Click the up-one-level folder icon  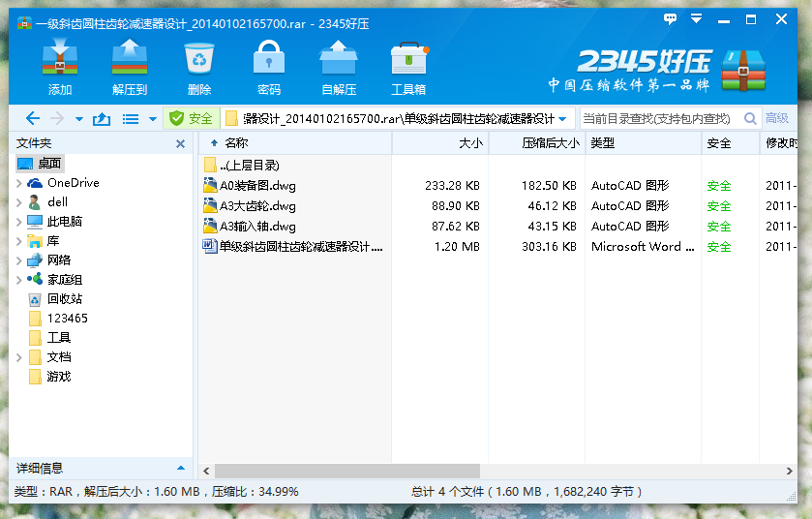click(x=102, y=119)
